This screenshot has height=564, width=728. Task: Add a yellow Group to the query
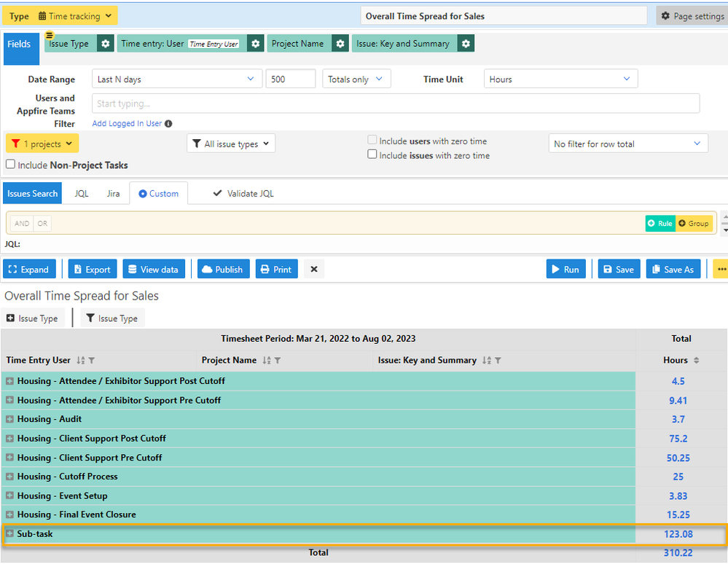(694, 224)
